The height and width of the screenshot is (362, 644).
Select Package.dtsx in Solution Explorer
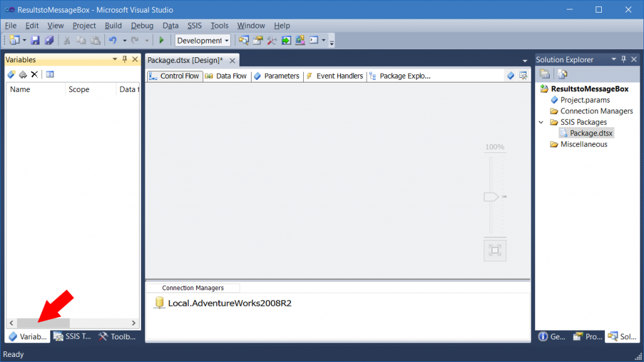[591, 133]
